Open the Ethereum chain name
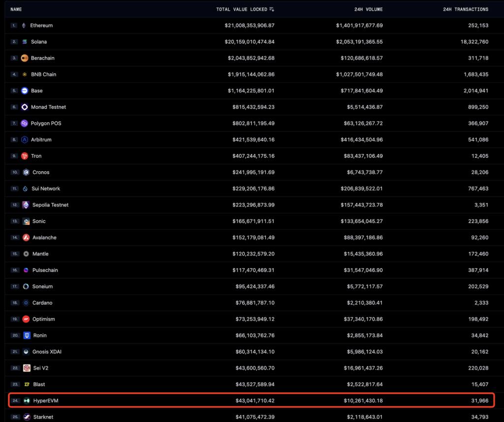This screenshot has width=504, height=422. pos(41,26)
